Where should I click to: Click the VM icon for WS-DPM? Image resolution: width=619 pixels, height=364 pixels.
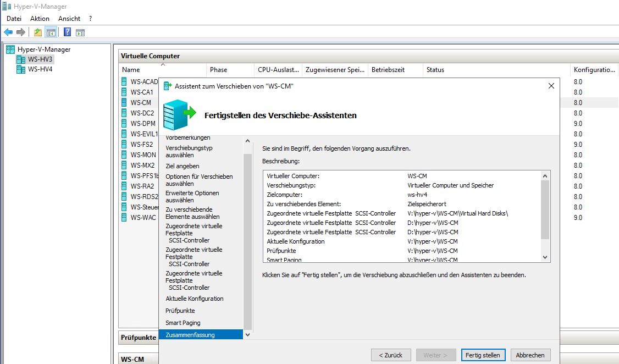pos(124,124)
